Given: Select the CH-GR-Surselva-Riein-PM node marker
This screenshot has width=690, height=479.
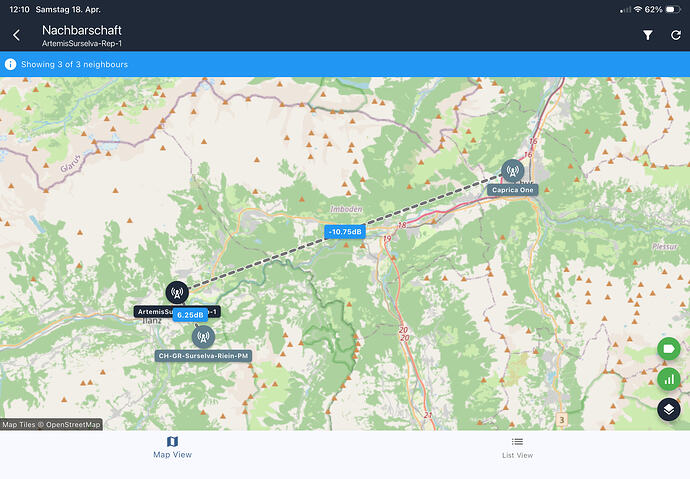Looking at the screenshot, I should [203, 337].
